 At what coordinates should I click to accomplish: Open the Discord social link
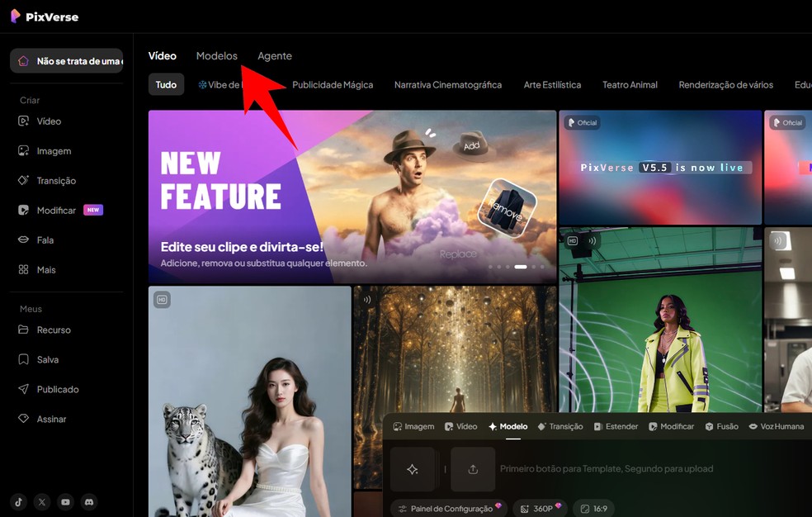tap(89, 502)
